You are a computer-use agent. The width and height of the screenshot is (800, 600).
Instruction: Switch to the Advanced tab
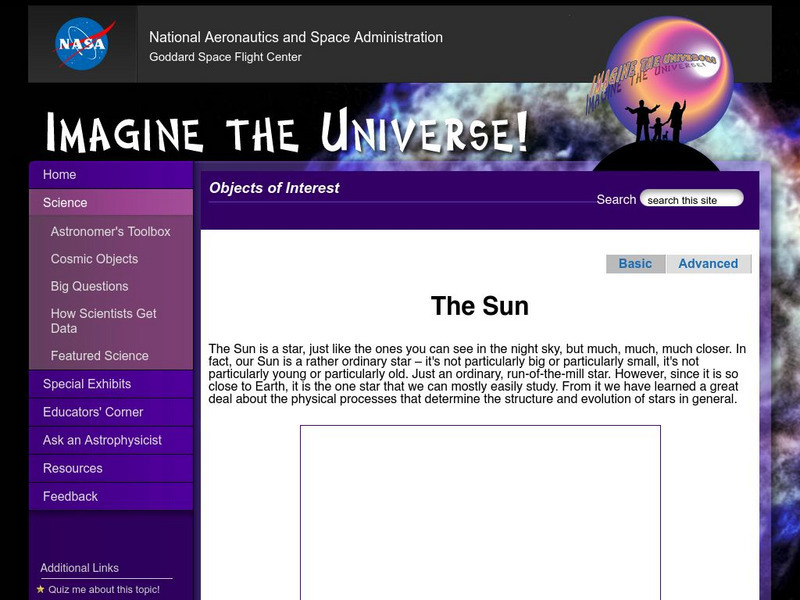[x=709, y=263]
